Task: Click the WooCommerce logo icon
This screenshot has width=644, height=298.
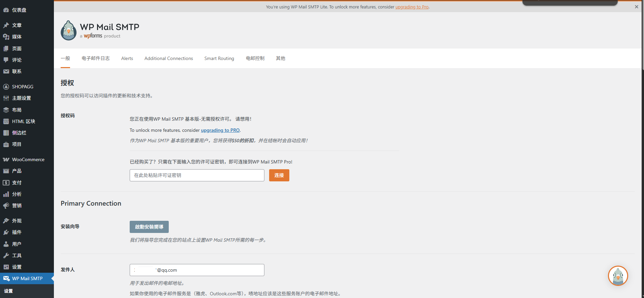Action: [x=6, y=159]
